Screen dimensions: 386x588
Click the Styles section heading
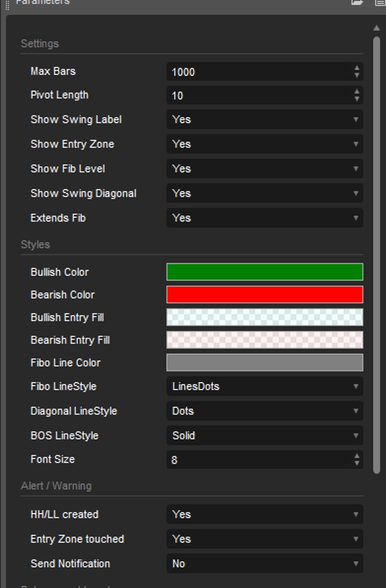click(x=35, y=244)
